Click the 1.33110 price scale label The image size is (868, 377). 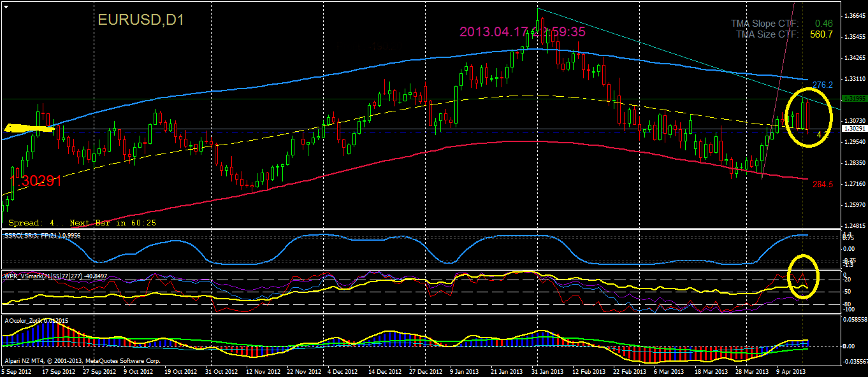[x=853, y=79]
